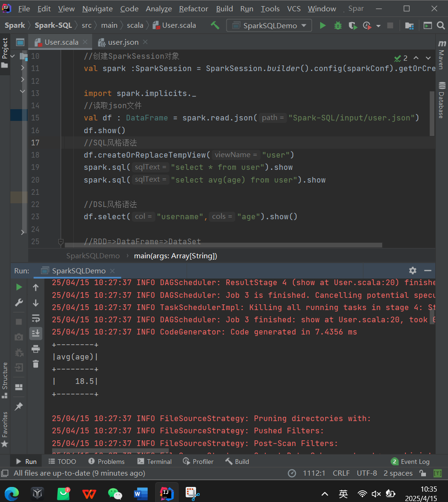
Task: Open the TODO tool window
Action: [x=62, y=462]
